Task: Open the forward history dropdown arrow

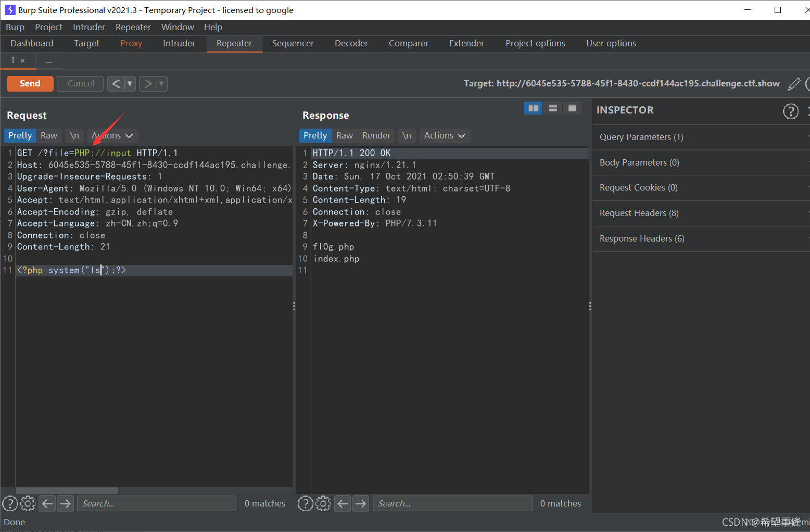Action: pyautogui.click(x=161, y=83)
